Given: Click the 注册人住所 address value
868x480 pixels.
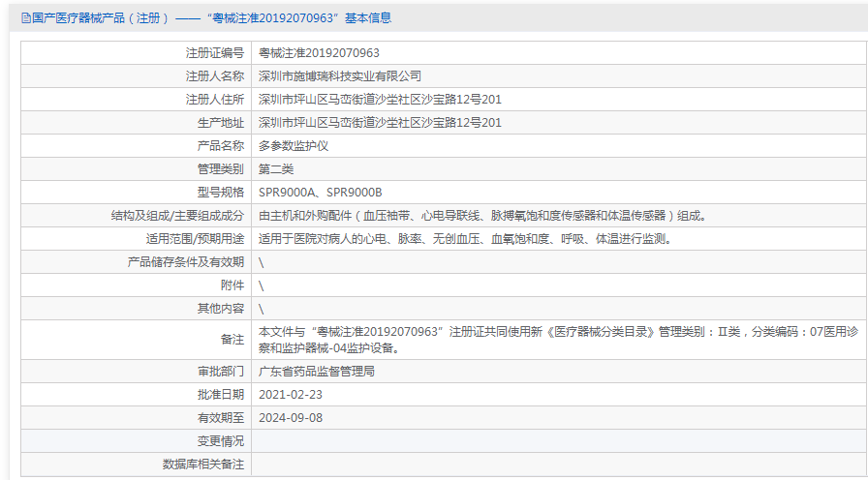Looking at the screenshot, I should click(x=380, y=99).
